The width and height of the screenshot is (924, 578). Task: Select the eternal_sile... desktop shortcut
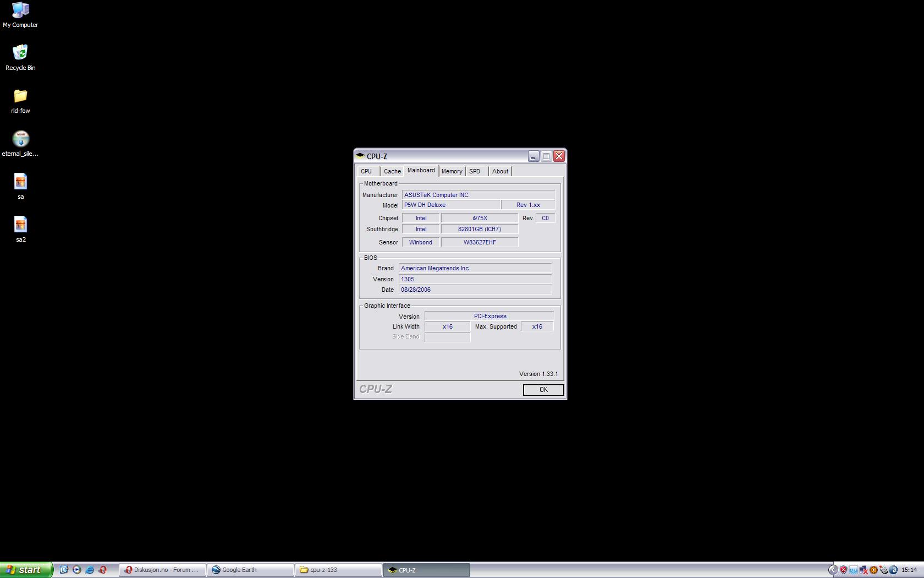tap(20, 144)
